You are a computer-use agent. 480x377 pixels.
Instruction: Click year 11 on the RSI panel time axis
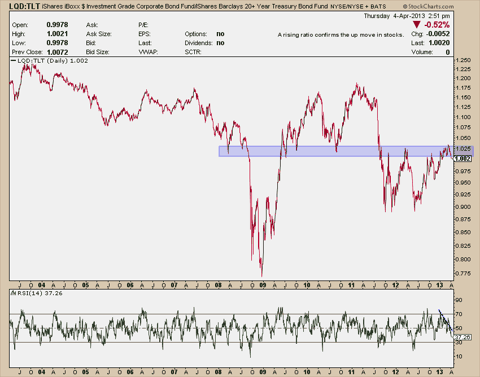click(x=351, y=372)
